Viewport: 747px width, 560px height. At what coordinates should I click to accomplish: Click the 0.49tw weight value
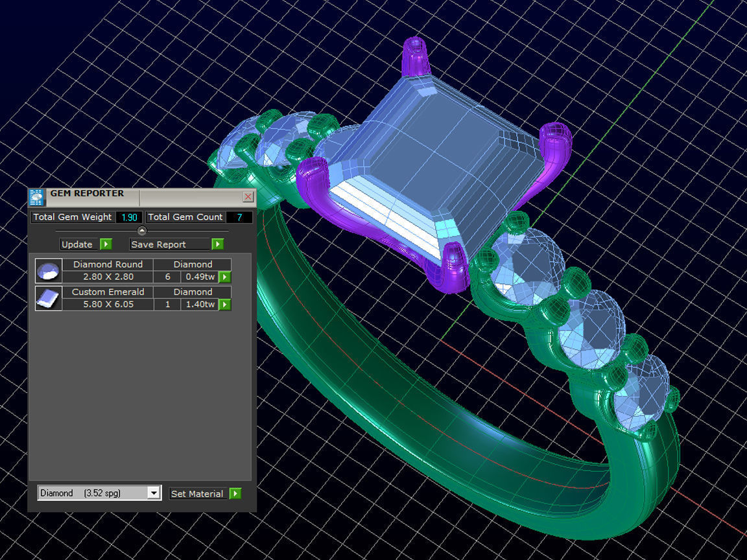point(200,277)
